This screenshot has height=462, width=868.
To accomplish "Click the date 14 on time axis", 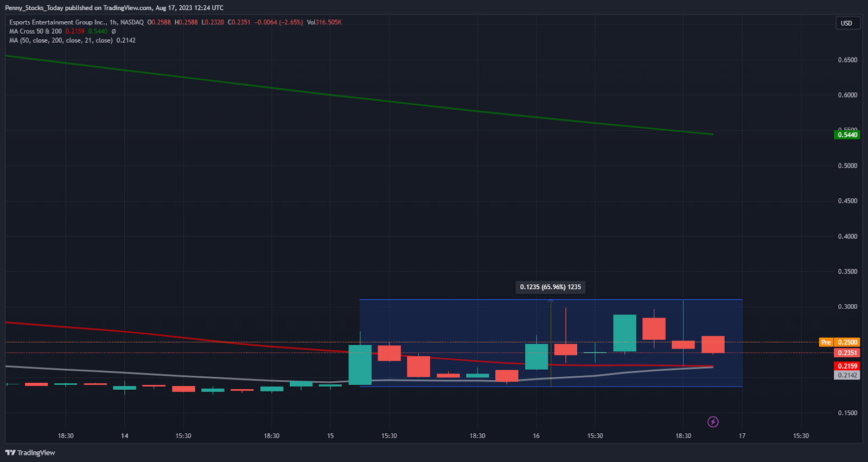I will pos(125,436).
